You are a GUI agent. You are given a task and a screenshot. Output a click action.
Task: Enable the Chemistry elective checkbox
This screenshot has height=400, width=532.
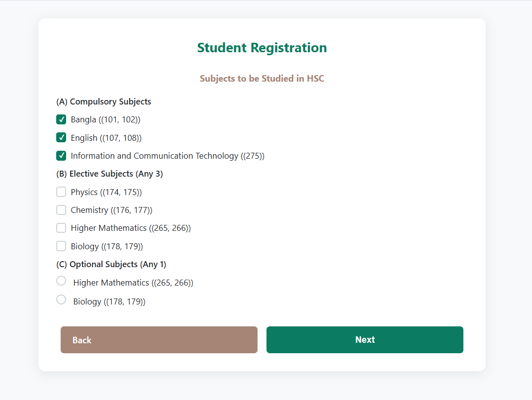tap(61, 210)
